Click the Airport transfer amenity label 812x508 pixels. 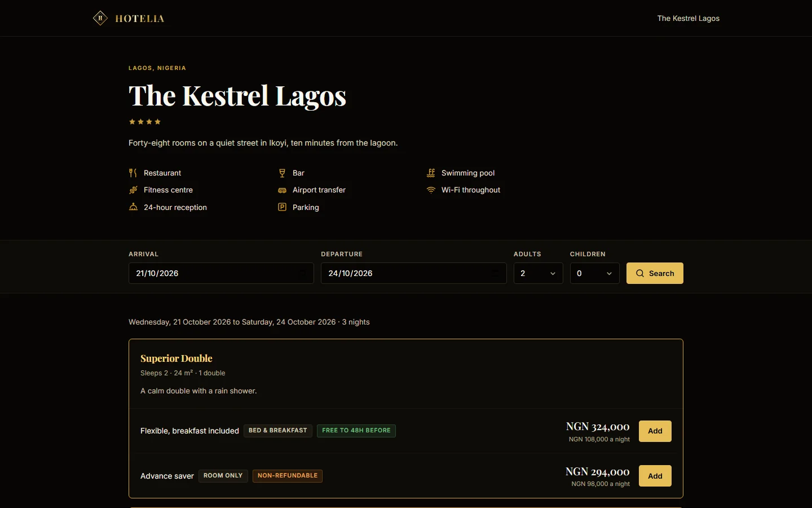click(x=319, y=190)
